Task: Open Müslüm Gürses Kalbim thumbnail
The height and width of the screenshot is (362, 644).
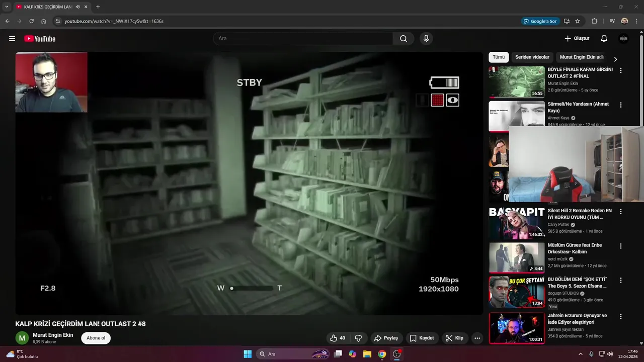Action: (x=517, y=257)
